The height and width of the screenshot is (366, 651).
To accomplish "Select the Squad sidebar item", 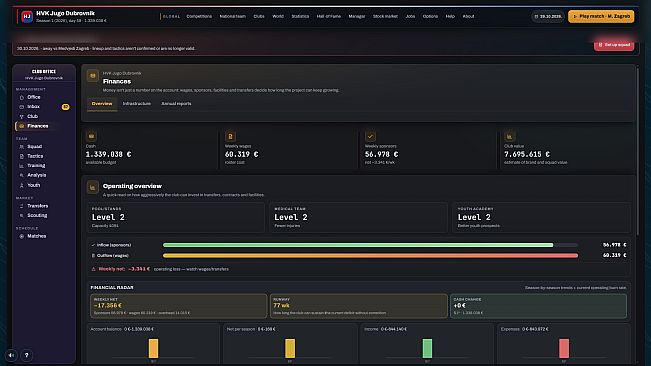I will [43, 146].
